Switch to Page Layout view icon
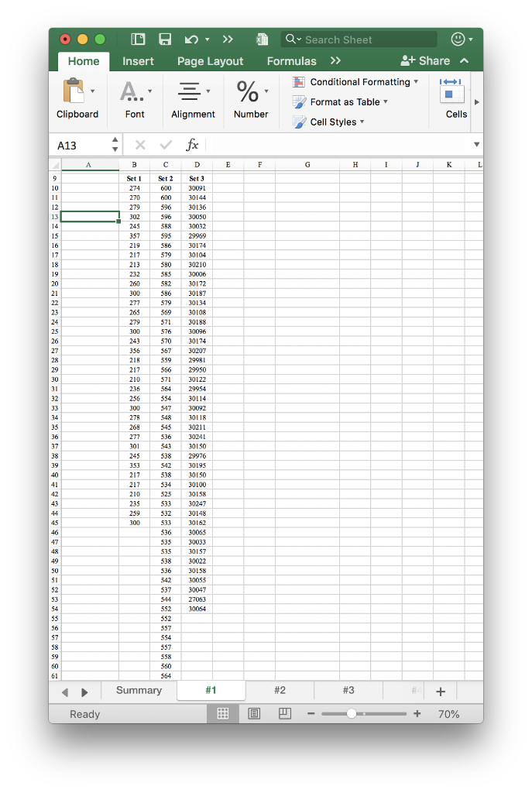The image size is (532, 793). tap(254, 713)
